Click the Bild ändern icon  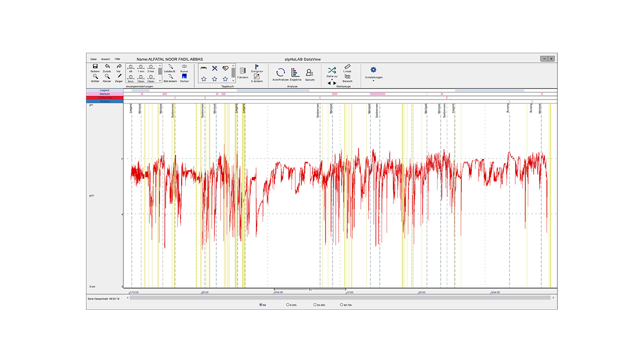point(170,76)
